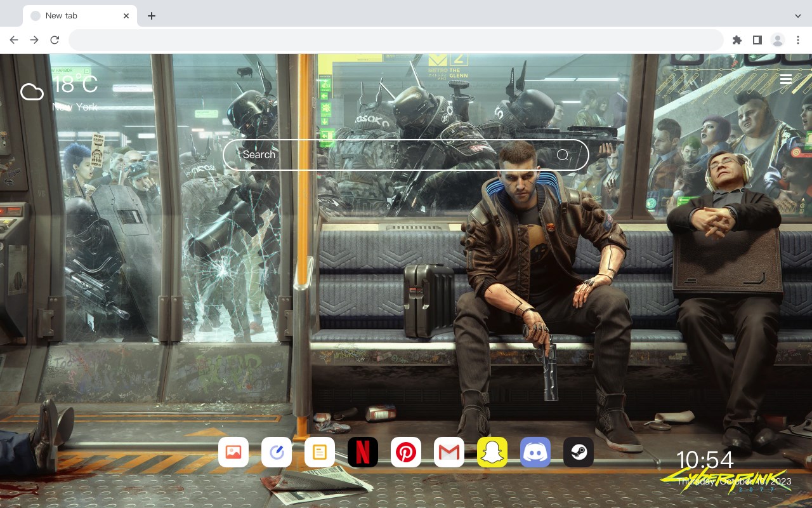Launch the Netflix shortcut
Image resolution: width=812 pixels, height=508 pixels.
pos(363,452)
